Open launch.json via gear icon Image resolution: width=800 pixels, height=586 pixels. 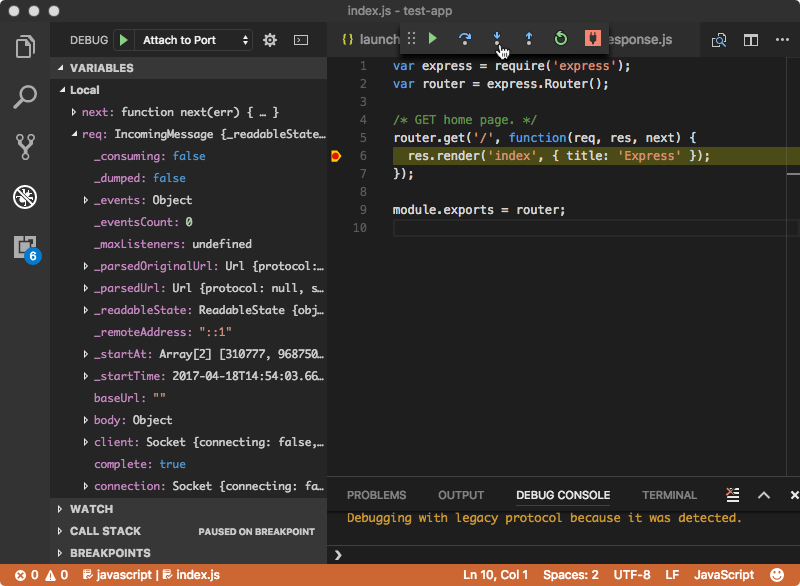click(270, 40)
